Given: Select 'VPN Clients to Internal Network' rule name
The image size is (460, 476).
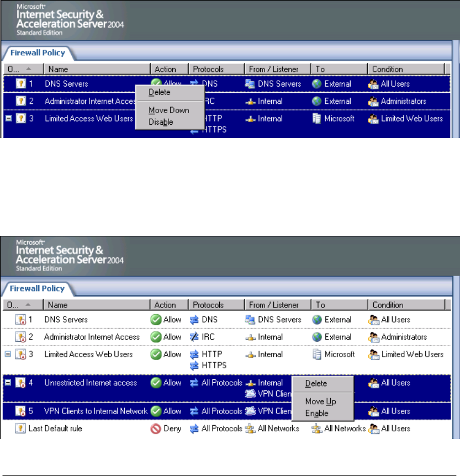Looking at the screenshot, I should [x=96, y=411].
